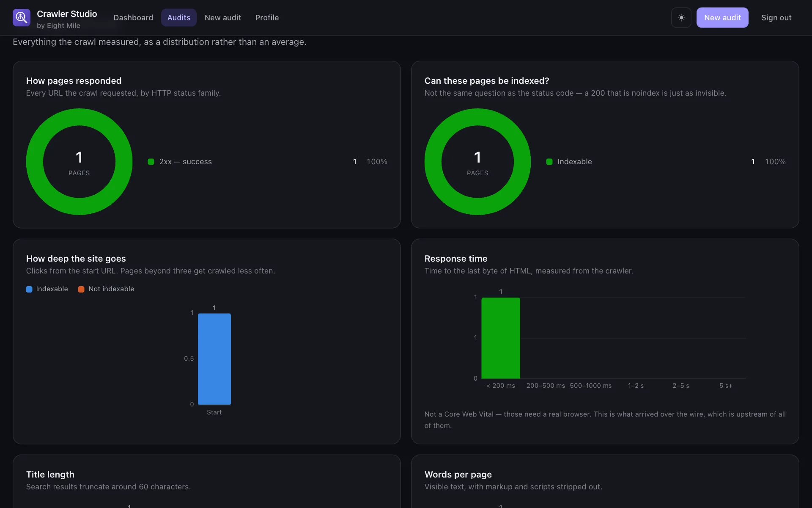This screenshot has height=508, width=812.
Task: Click the '5 s+' axis label
Action: [726, 386]
